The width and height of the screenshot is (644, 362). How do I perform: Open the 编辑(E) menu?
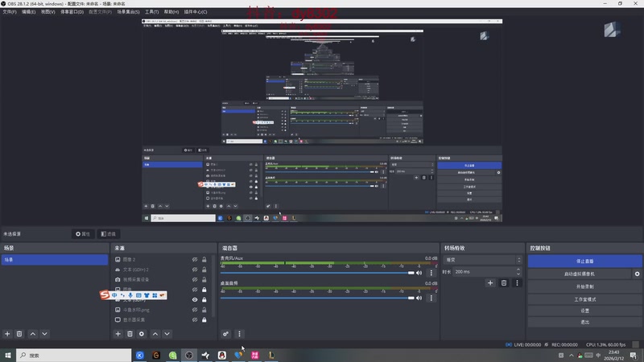click(28, 12)
